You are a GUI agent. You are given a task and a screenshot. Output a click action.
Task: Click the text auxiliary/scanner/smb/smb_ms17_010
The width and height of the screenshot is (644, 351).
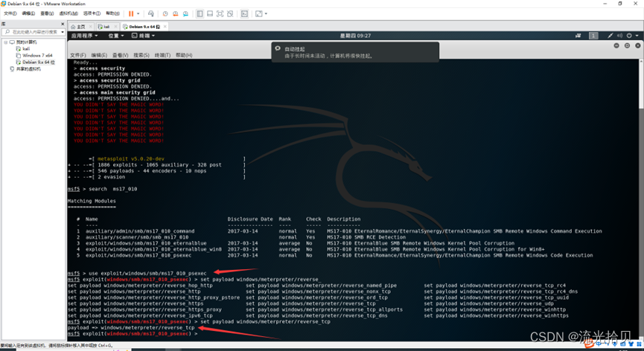(137, 237)
